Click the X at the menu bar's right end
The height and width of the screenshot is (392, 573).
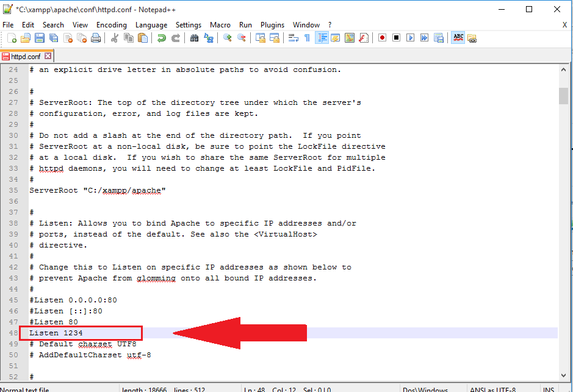coord(564,25)
